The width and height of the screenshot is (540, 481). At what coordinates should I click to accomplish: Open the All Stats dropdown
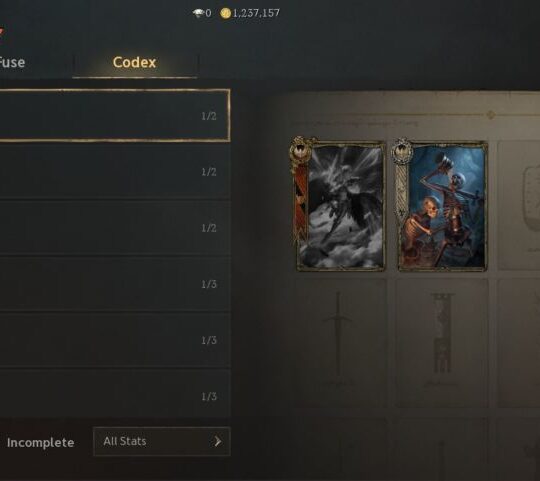tap(162, 441)
